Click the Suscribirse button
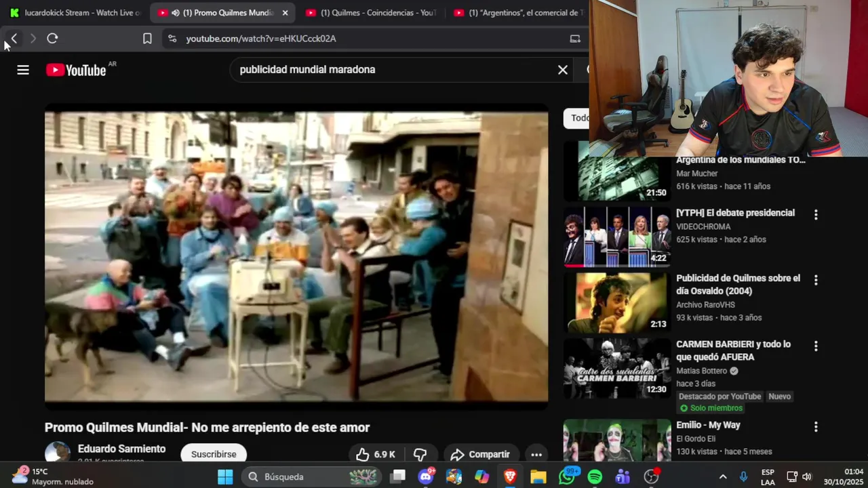868x488 pixels. pyautogui.click(x=214, y=454)
